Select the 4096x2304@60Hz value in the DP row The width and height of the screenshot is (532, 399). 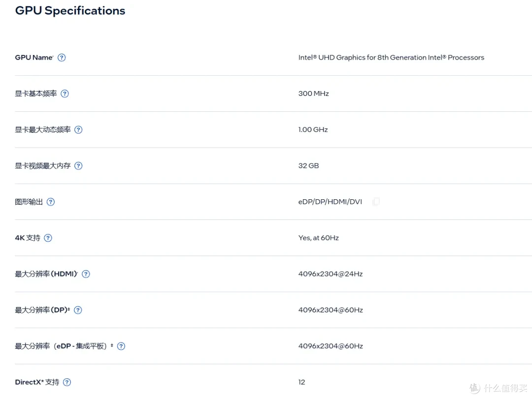pos(331,310)
